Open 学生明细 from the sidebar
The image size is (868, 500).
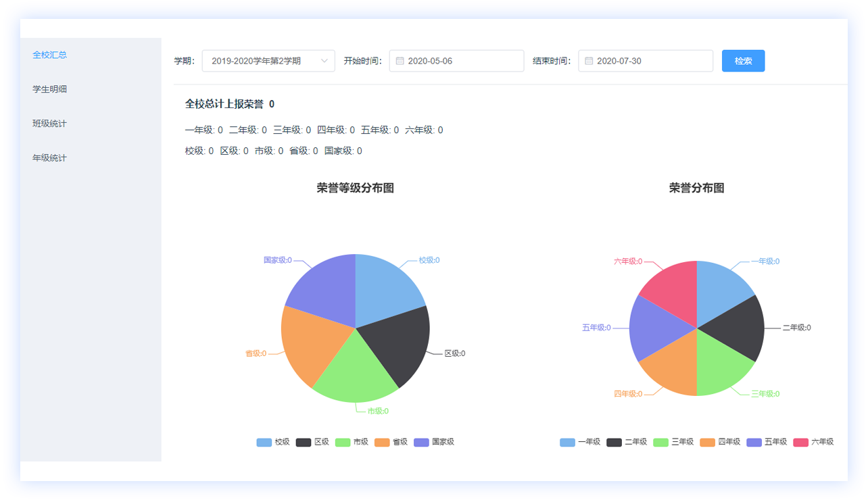pyautogui.click(x=50, y=89)
